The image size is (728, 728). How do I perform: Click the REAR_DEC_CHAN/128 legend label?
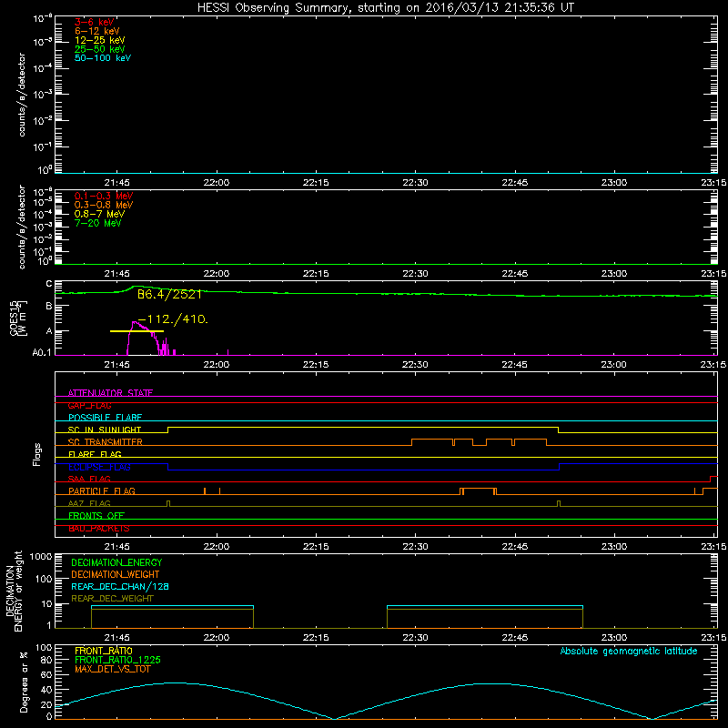(120, 586)
